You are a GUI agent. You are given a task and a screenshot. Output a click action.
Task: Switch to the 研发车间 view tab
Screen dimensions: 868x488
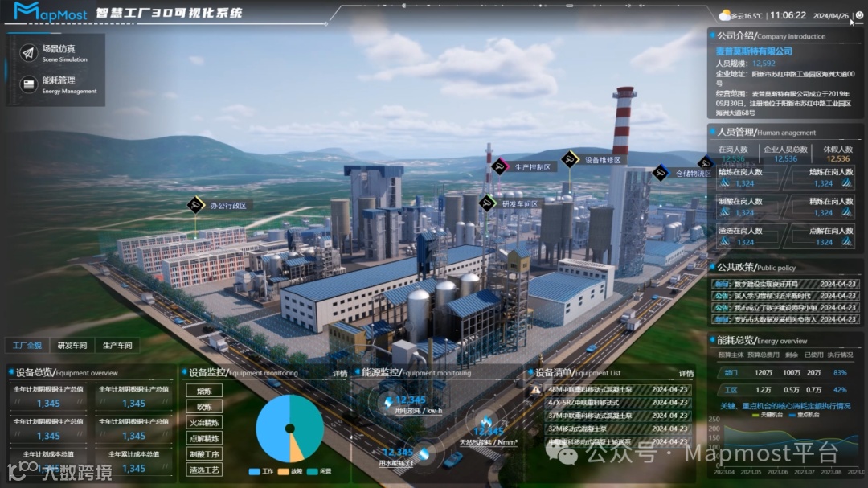[x=72, y=346]
